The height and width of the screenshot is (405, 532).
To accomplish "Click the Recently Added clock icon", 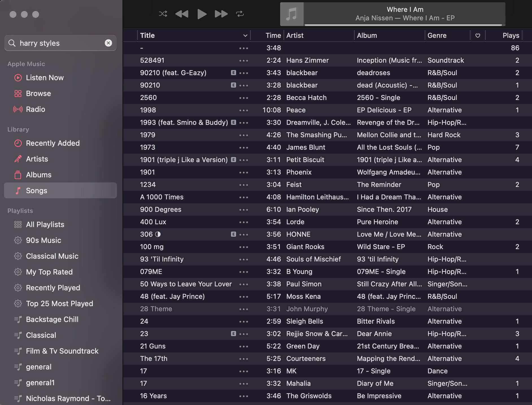I will [18, 143].
